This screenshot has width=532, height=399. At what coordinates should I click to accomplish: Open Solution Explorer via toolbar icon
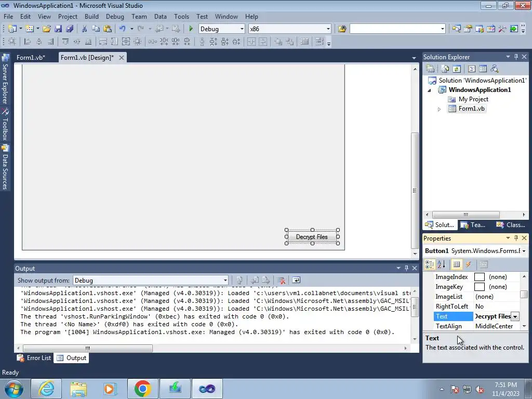coord(456,29)
